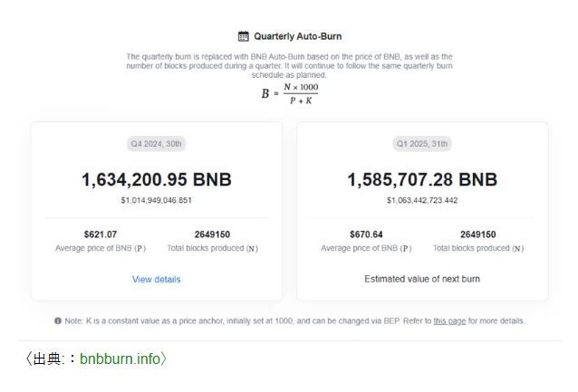Open the View details link
This screenshot has width=578, height=392.
[157, 279]
